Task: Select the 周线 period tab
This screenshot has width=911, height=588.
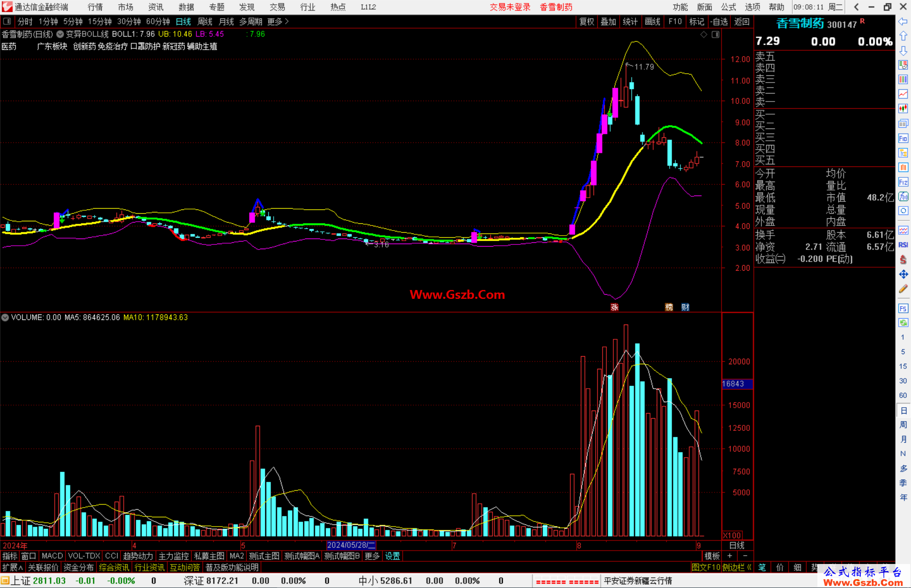Action: click(x=205, y=21)
